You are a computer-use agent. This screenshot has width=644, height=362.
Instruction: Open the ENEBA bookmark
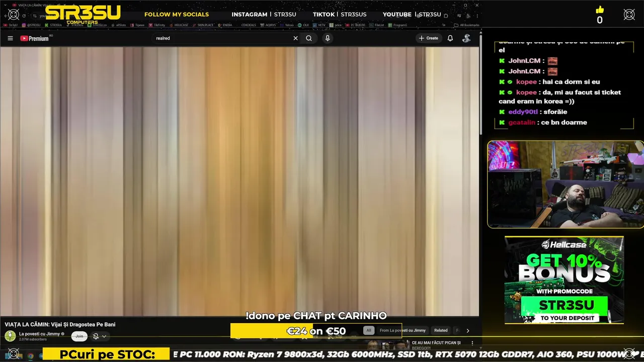pyautogui.click(x=225, y=25)
